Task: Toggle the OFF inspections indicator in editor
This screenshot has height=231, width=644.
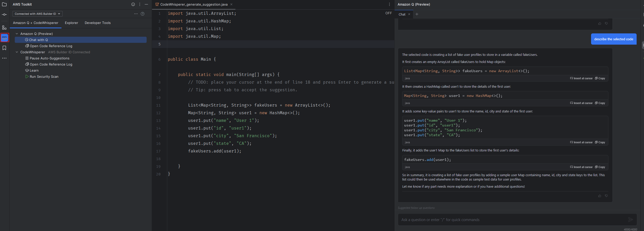Action: click(x=388, y=13)
